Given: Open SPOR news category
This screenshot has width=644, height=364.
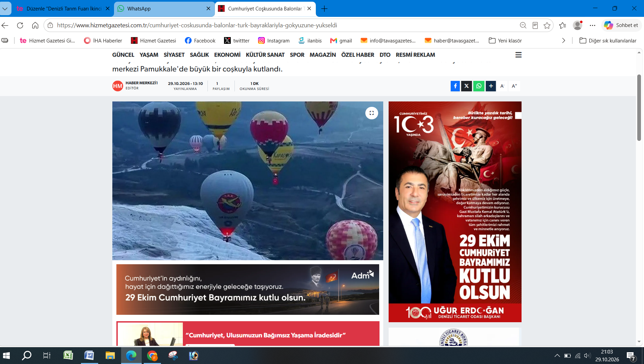Looking at the screenshot, I should pyautogui.click(x=297, y=55).
